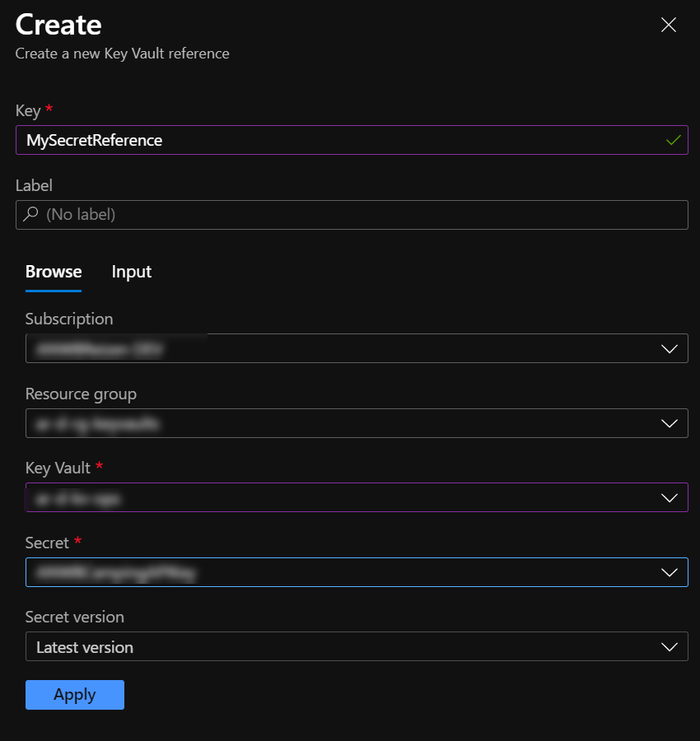
Task: Close the Create Key Vault reference panel
Action: (x=669, y=25)
